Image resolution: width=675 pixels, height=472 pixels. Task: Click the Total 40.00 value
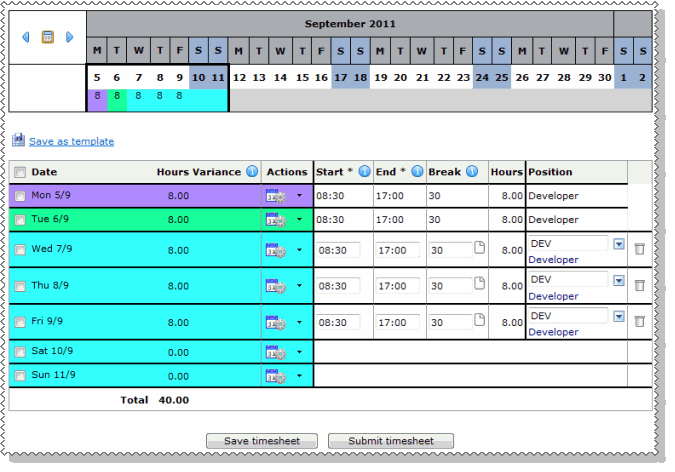click(x=173, y=400)
